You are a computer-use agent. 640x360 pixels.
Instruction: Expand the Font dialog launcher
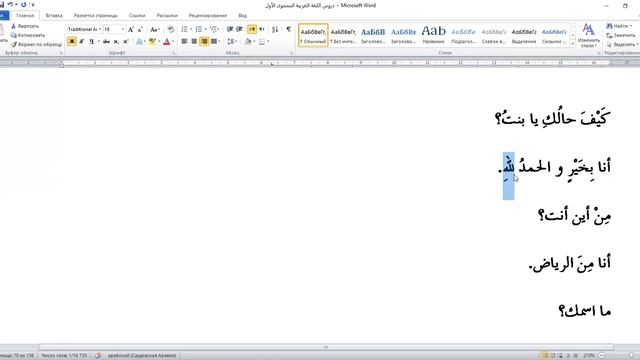click(x=173, y=53)
